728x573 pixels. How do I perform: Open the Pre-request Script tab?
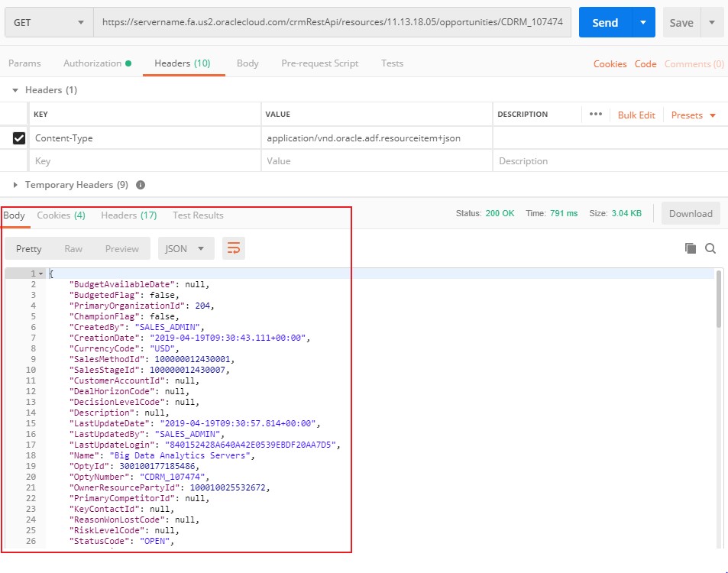(320, 63)
